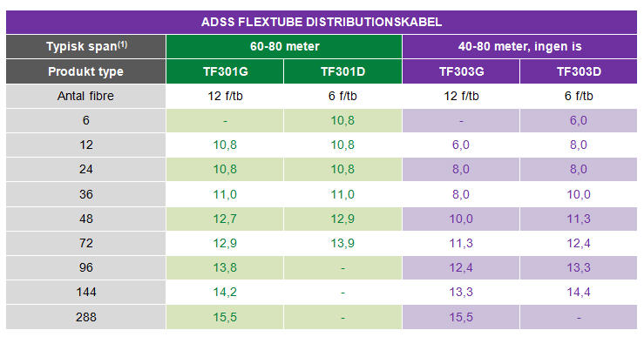Click the TF301G column header
The image size is (644, 337).
[x=225, y=71]
